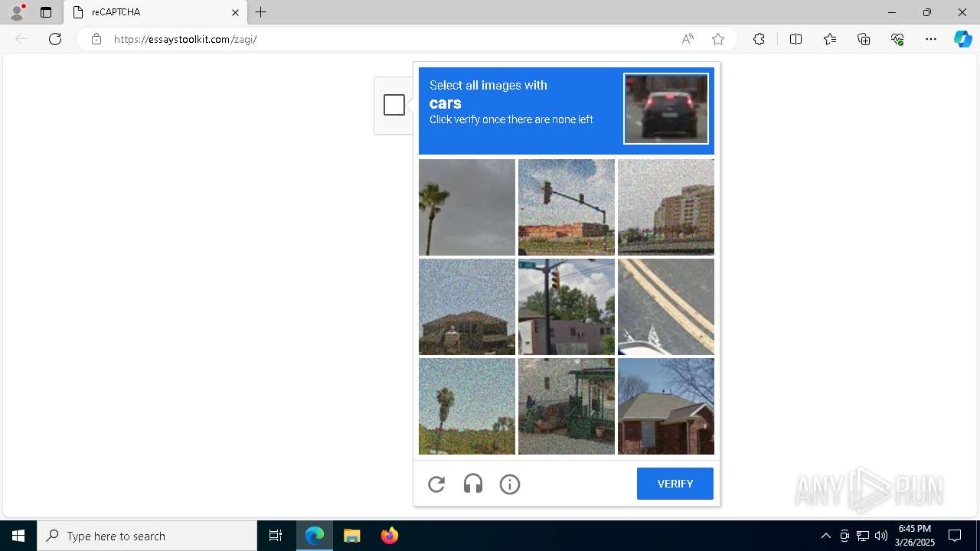Switch to the audio challenge headphones icon
The image size is (980, 551).
tap(473, 484)
